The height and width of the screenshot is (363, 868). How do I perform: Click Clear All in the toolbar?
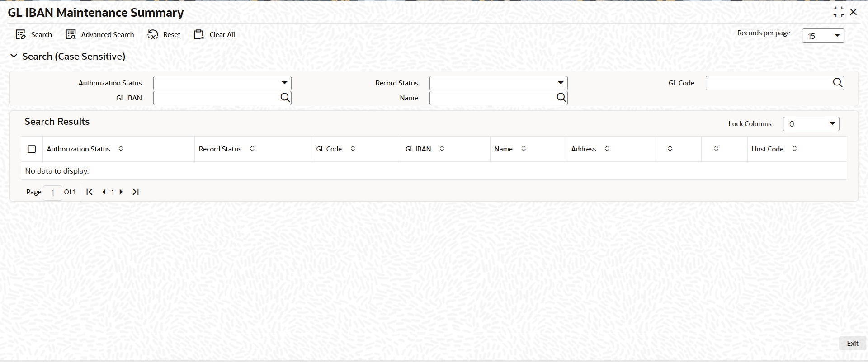tap(214, 35)
